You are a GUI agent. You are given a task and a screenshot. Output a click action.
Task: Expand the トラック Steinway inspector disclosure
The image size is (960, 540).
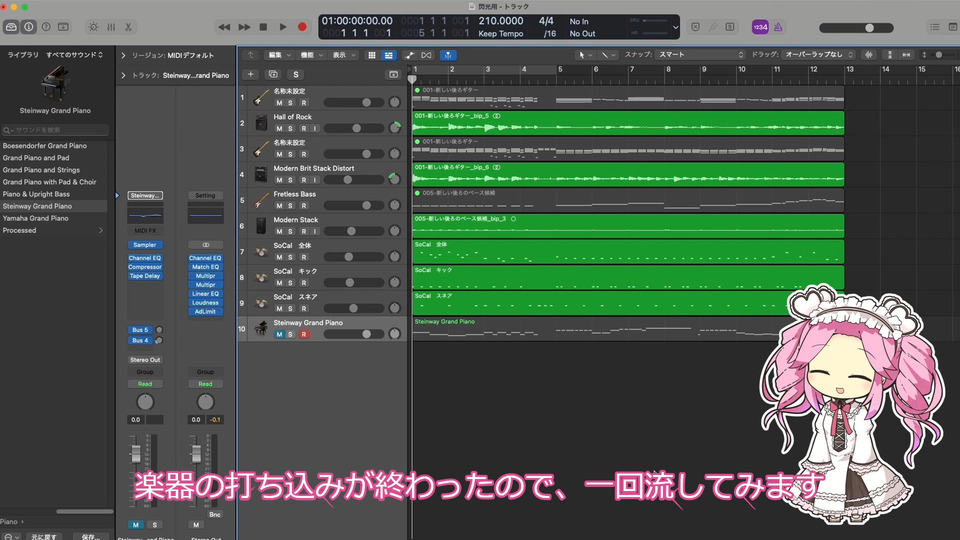point(123,76)
